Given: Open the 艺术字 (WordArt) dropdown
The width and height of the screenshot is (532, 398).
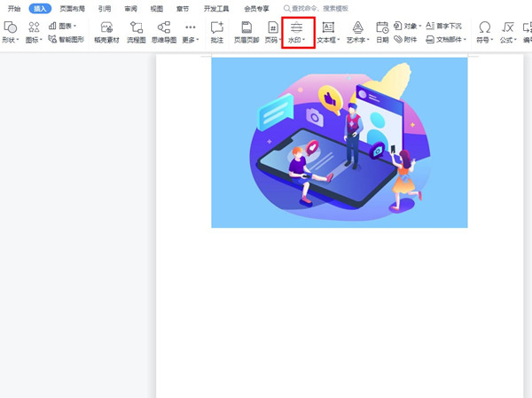Looking at the screenshot, I should (x=356, y=40).
